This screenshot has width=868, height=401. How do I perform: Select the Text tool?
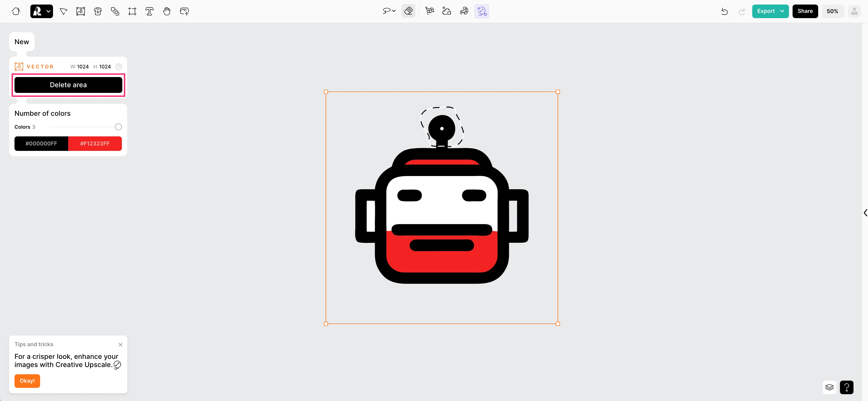149,11
